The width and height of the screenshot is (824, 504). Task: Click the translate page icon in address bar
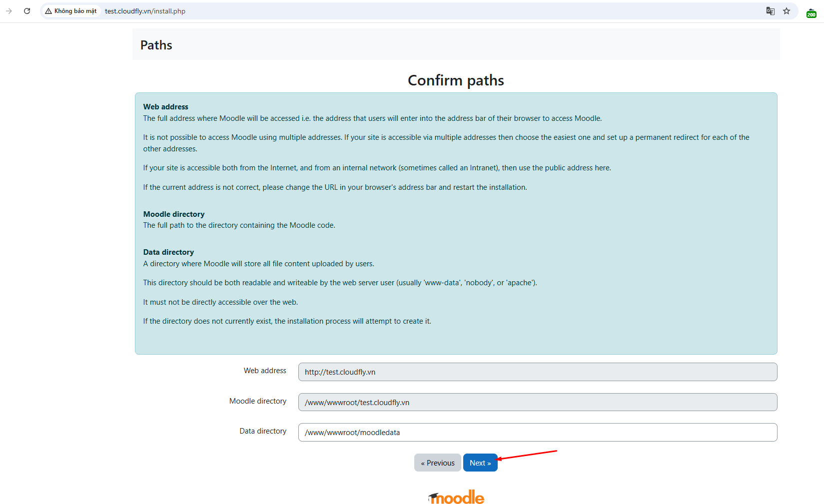click(770, 11)
